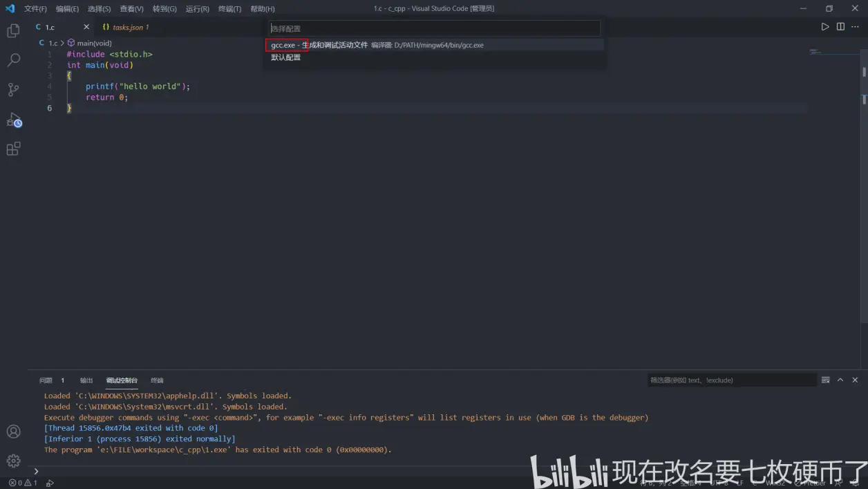Click the editor minimap
Viewport: 868px width, 489px height.
click(x=833, y=52)
